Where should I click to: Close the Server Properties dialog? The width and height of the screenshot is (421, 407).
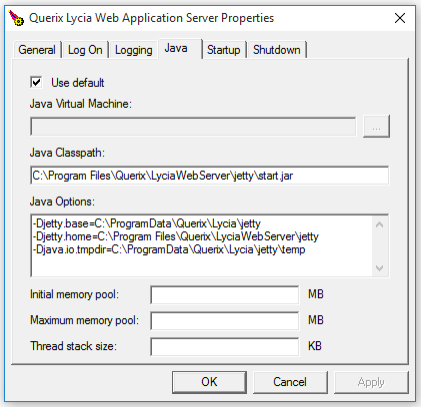[400, 18]
